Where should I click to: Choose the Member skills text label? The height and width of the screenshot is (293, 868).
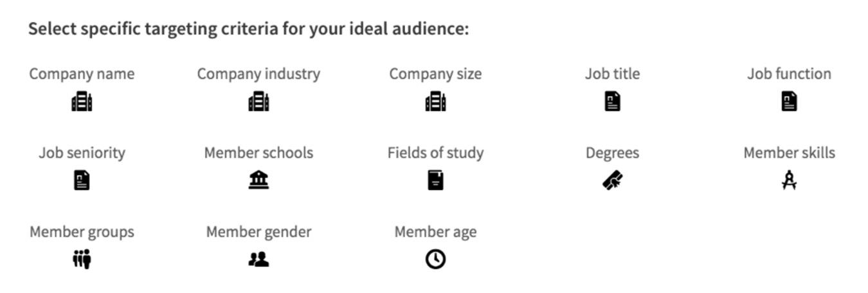(x=789, y=153)
